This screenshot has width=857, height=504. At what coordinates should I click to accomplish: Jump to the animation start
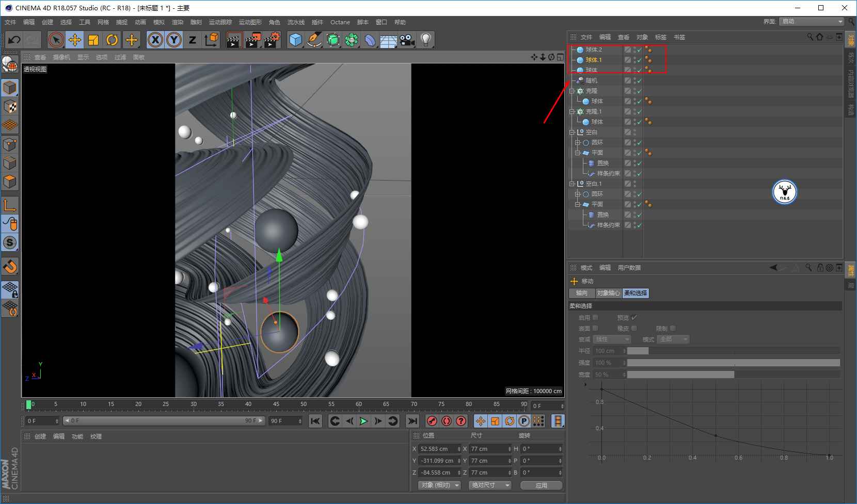(x=315, y=421)
